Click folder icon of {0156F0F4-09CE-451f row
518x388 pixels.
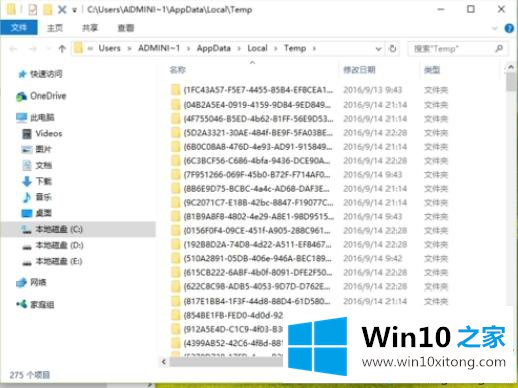175,231
